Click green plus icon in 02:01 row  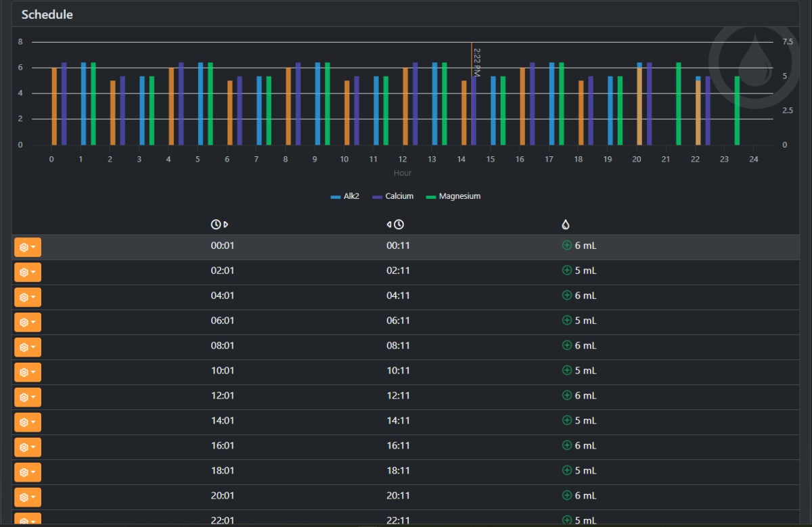(x=567, y=271)
